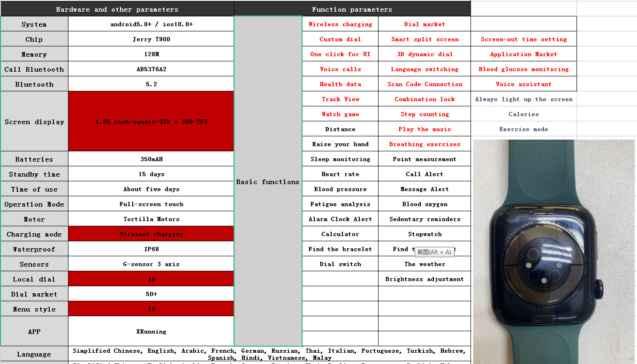This screenshot has width=637, height=364.
Task: Select the "Custom dial" cell
Action: pyautogui.click(x=340, y=39)
